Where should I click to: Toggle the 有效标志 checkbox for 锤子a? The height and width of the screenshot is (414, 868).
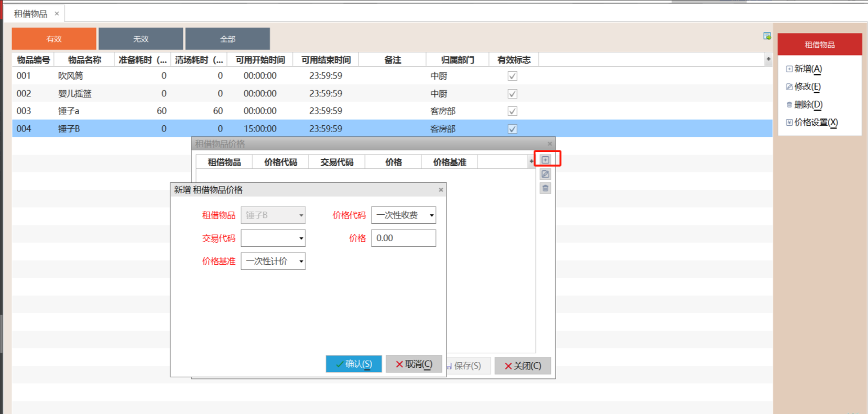click(513, 111)
